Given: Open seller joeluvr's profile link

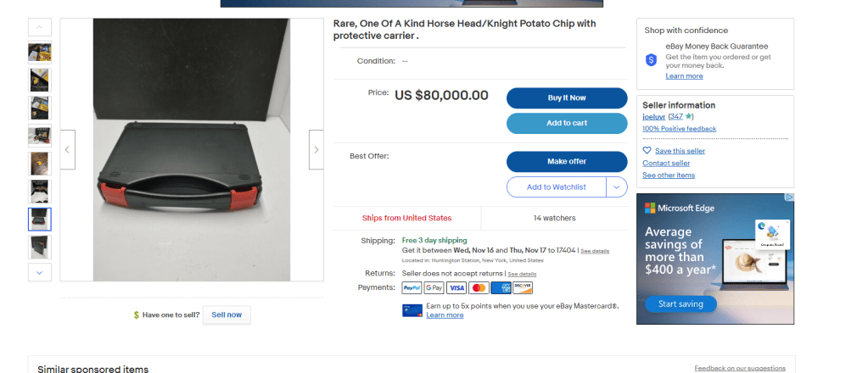Looking at the screenshot, I should (x=654, y=116).
